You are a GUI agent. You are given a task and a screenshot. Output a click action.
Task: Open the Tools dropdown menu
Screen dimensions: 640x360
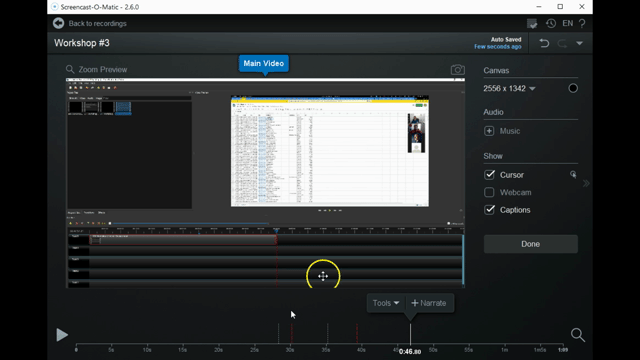click(386, 303)
